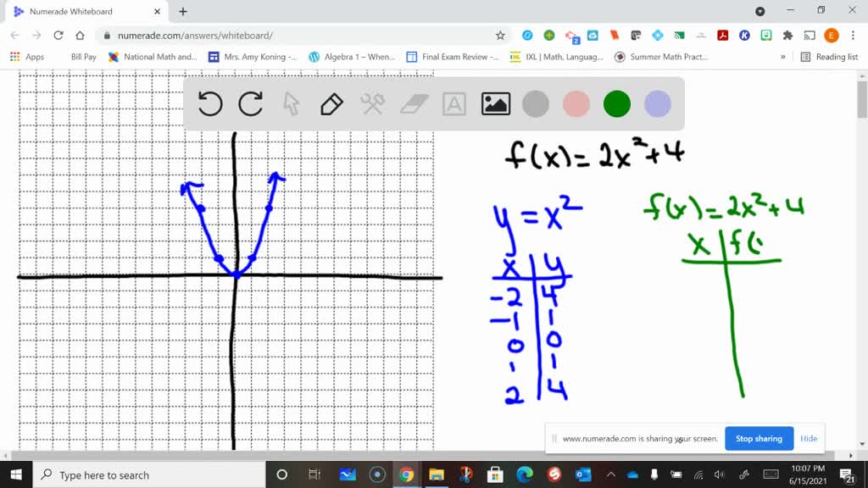Image resolution: width=868 pixels, height=488 pixels.
Task: Open the insert image tool
Action: coord(496,103)
